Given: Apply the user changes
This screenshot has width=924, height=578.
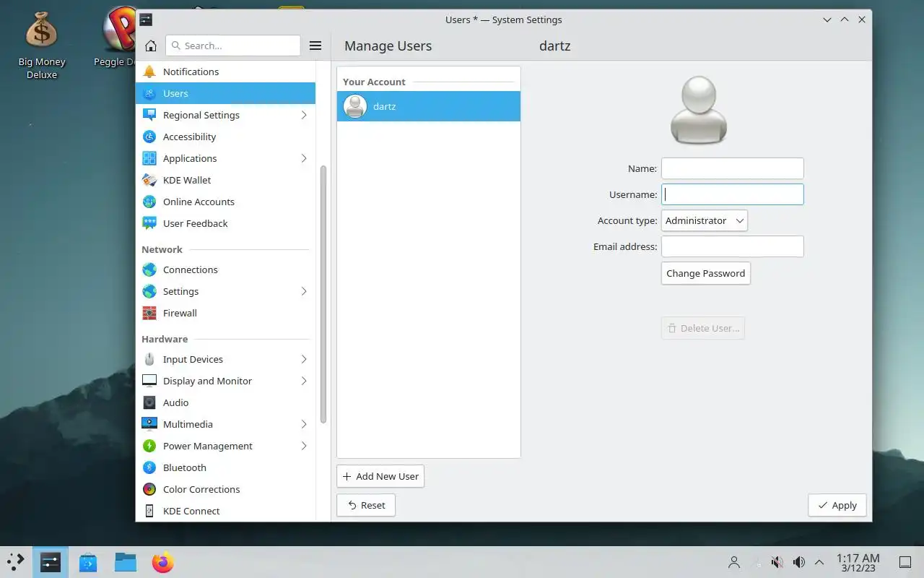Looking at the screenshot, I should (x=837, y=505).
